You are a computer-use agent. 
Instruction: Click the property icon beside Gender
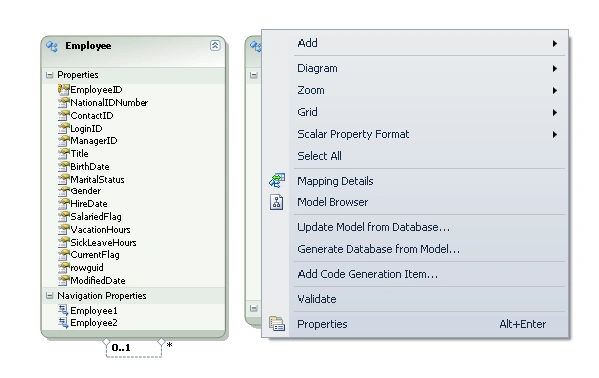[63, 191]
